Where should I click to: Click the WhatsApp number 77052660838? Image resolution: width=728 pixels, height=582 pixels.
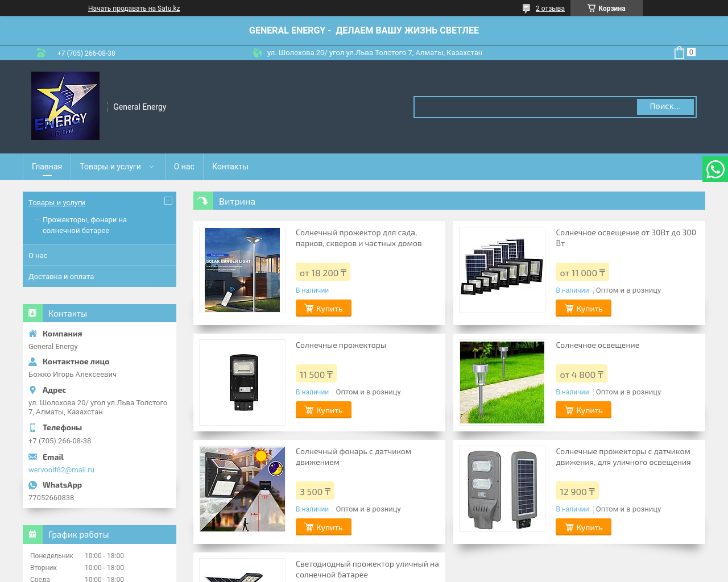(x=51, y=498)
